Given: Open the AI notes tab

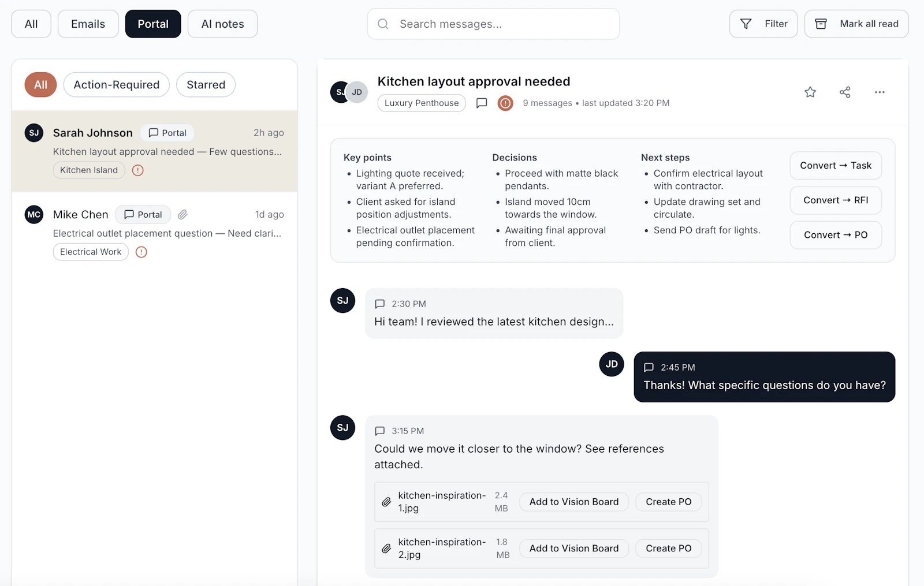Looking at the screenshot, I should (x=222, y=24).
